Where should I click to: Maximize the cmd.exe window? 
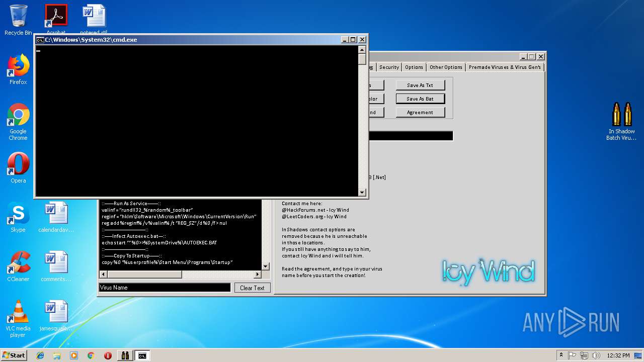click(353, 40)
